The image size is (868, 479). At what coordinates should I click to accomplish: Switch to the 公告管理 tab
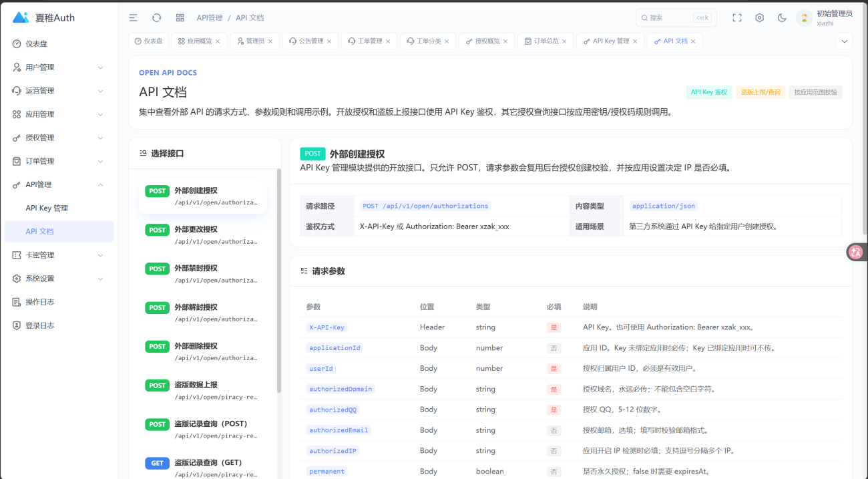pyautogui.click(x=311, y=41)
